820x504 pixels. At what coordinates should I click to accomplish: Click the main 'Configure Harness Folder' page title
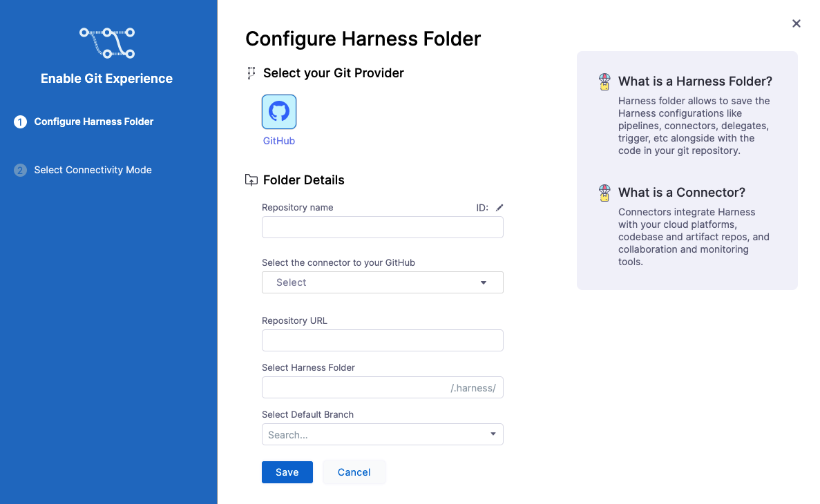[363, 39]
